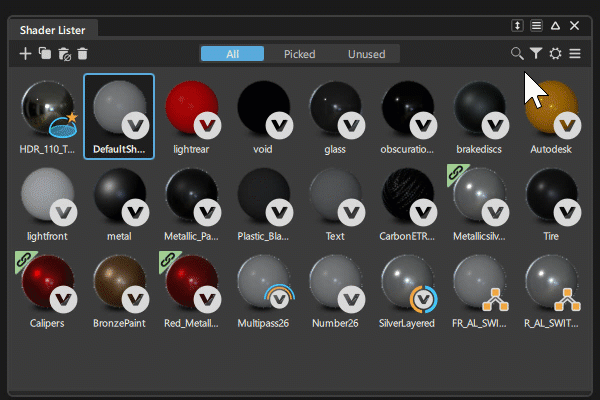The height and width of the screenshot is (400, 600).
Task: Click the V badge on the lightrear shader
Action: pos(207,125)
